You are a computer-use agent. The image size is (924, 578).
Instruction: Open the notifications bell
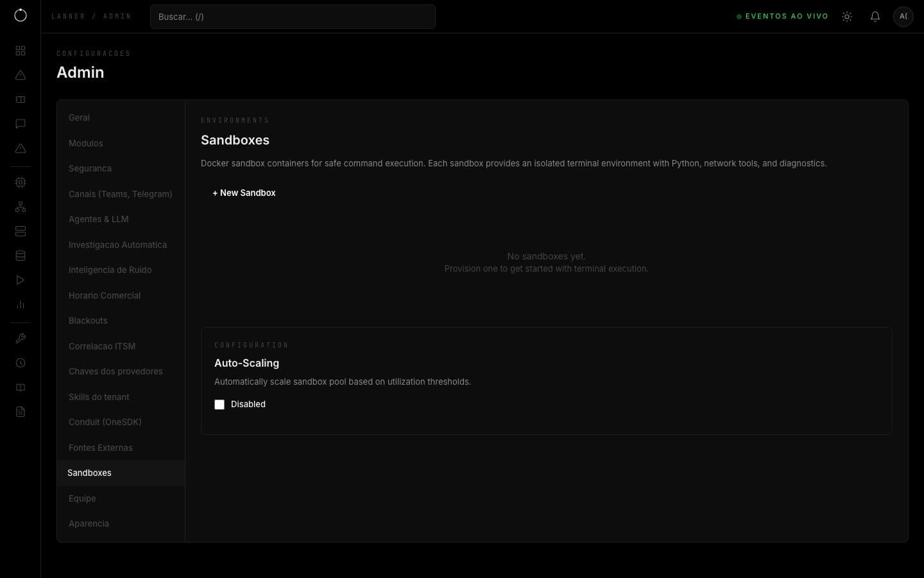coord(875,17)
